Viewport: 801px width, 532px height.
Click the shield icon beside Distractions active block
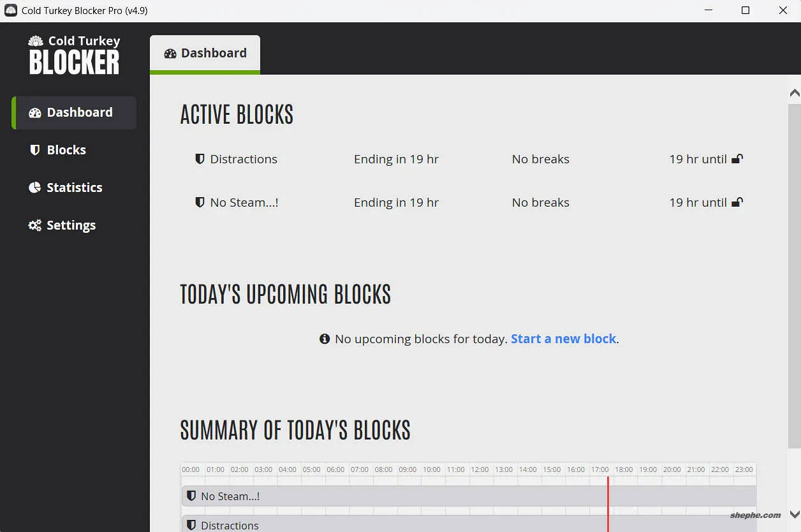[200, 159]
